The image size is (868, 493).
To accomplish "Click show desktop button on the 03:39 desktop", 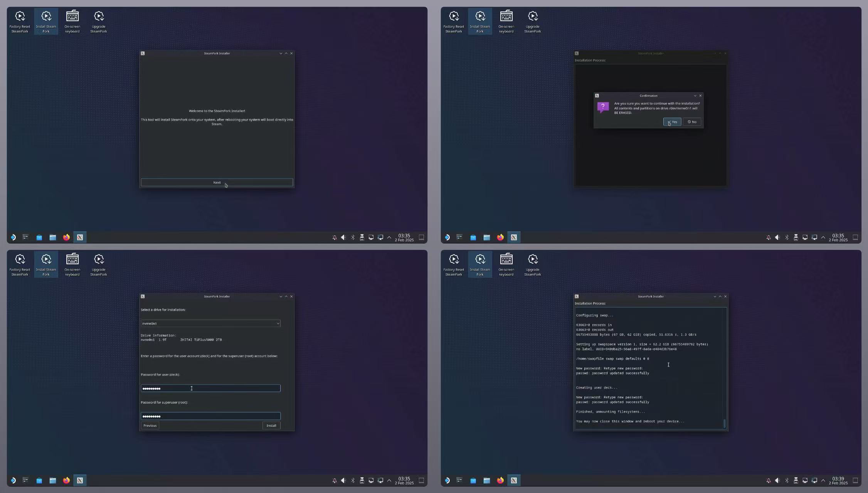I will click(x=855, y=480).
